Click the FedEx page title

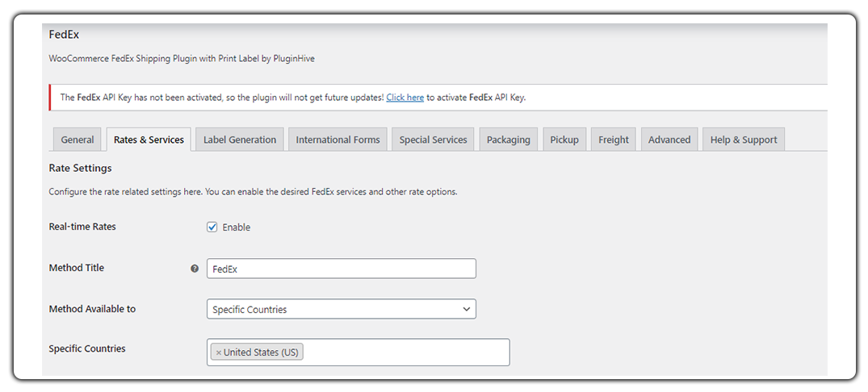click(x=65, y=34)
